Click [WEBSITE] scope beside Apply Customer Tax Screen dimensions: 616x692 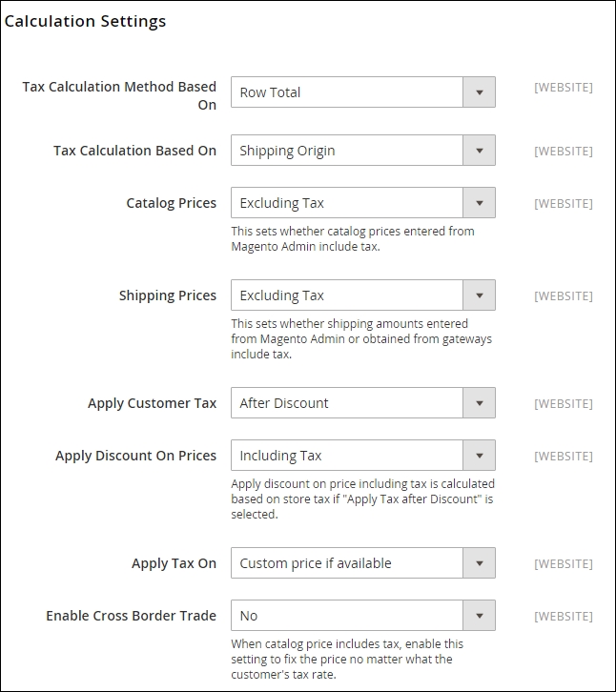563,403
